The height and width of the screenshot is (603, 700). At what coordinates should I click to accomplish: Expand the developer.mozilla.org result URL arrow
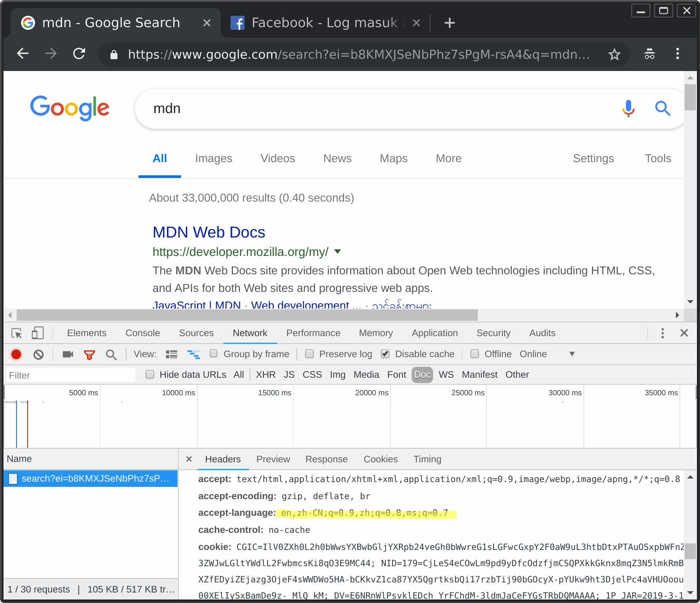click(338, 252)
